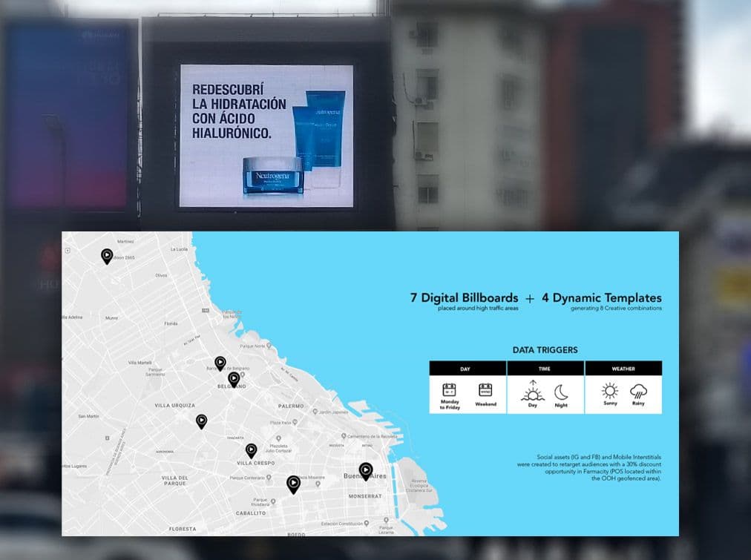751x560 pixels.
Task: Click the Munro map label
Action: [111, 317]
